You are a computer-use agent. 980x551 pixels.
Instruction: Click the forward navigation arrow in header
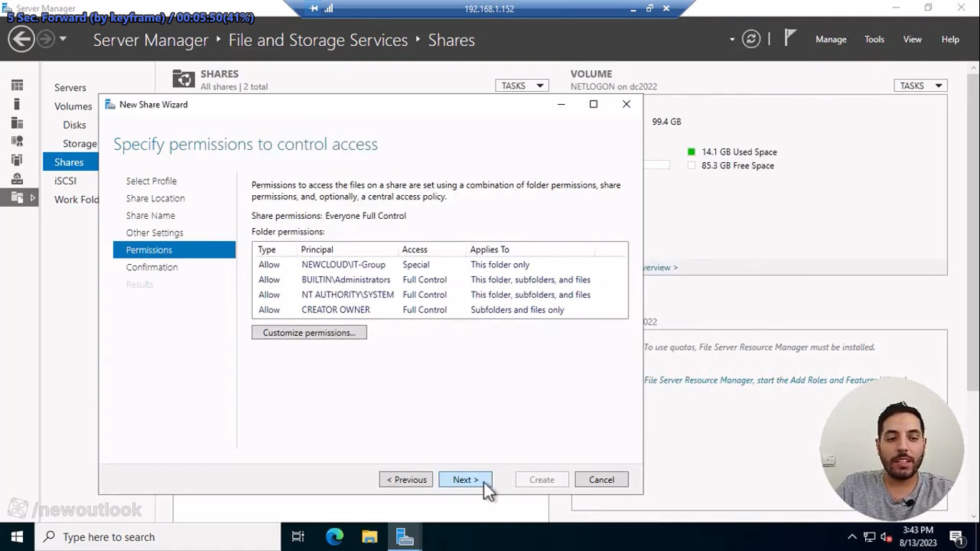pos(45,39)
